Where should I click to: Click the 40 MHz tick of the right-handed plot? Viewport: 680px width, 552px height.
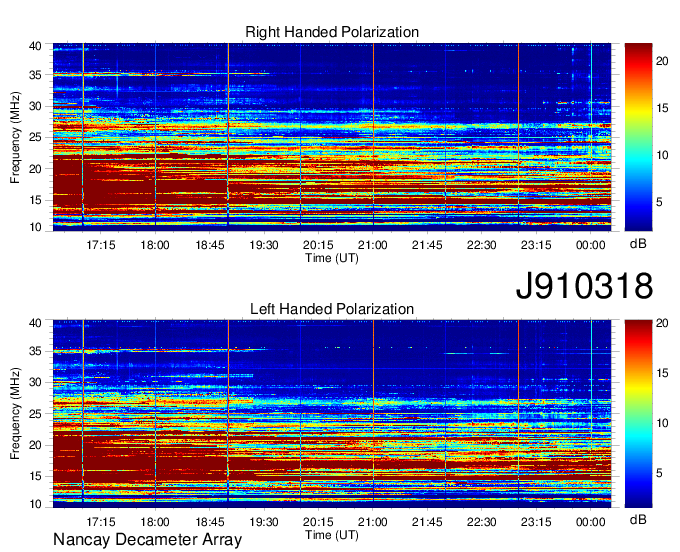pyautogui.click(x=35, y=46)
